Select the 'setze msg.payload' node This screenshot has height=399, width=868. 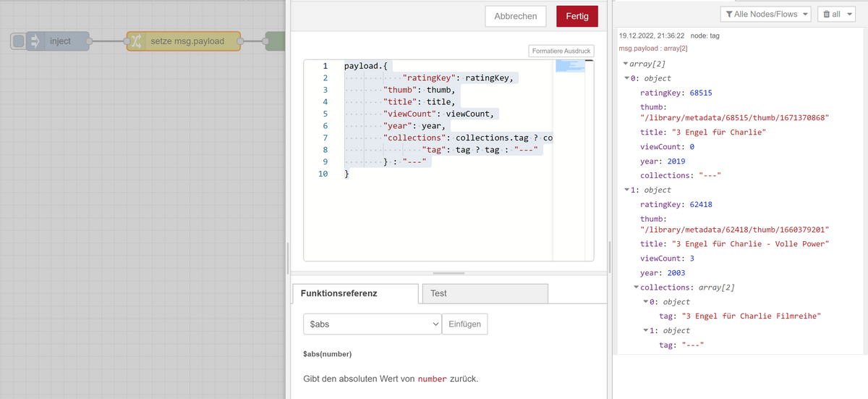click(x=184, y=41)
